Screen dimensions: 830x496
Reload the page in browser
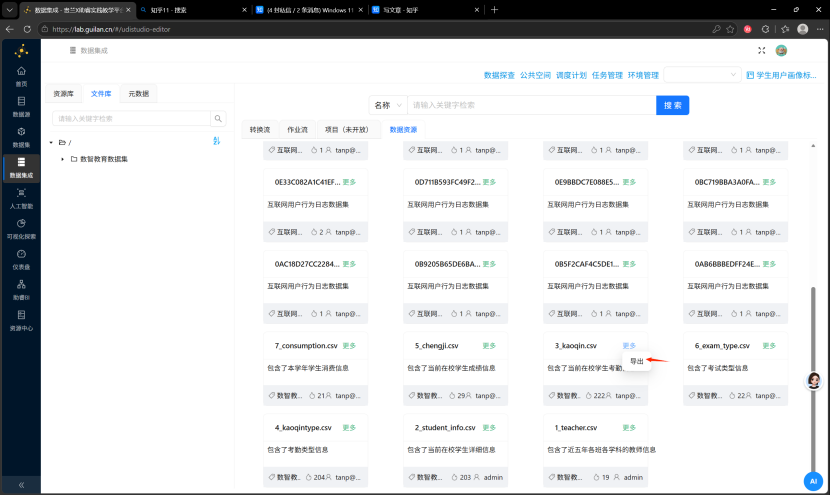tap(27, 29)
